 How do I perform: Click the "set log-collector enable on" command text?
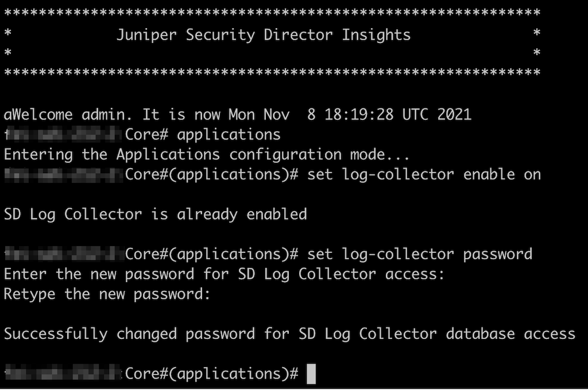pos(424,174)
